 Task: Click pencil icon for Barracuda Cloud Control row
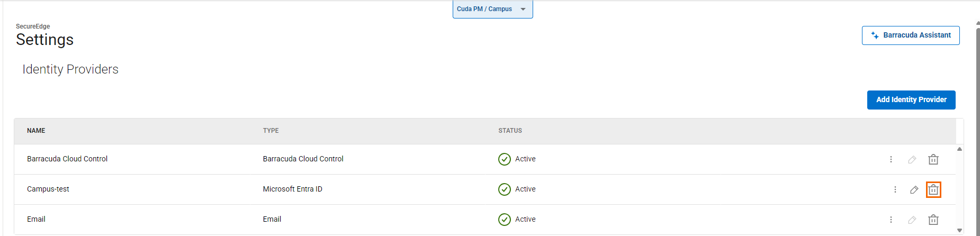(912, 159)
